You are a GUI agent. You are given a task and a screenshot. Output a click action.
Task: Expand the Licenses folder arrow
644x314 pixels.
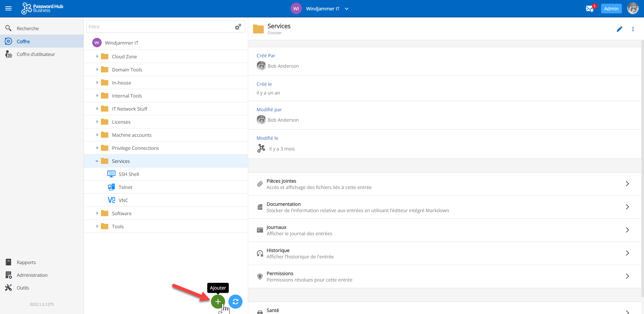(x=97, y=122)
